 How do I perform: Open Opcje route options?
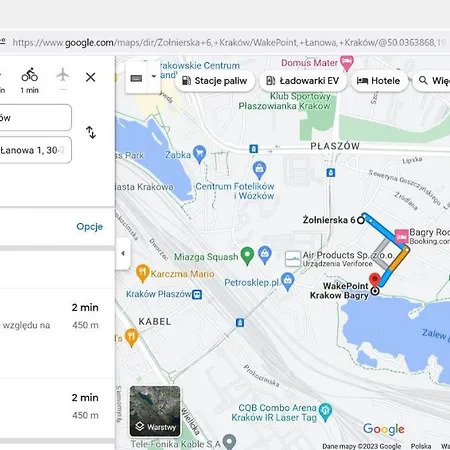89,227
